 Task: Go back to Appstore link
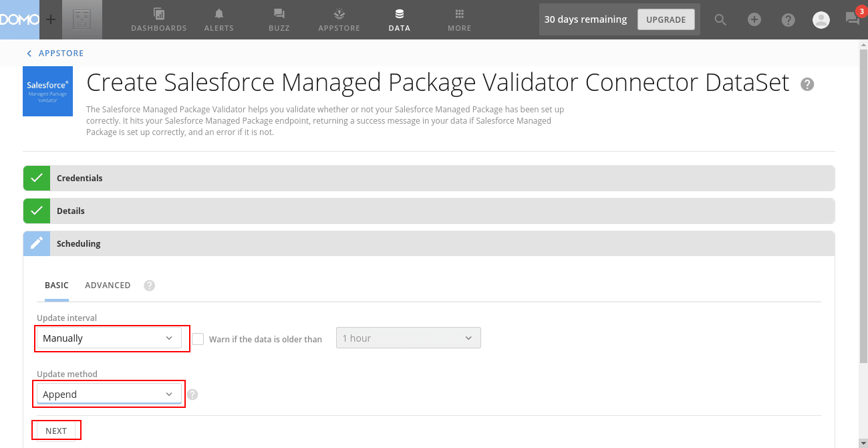(55, 53)
